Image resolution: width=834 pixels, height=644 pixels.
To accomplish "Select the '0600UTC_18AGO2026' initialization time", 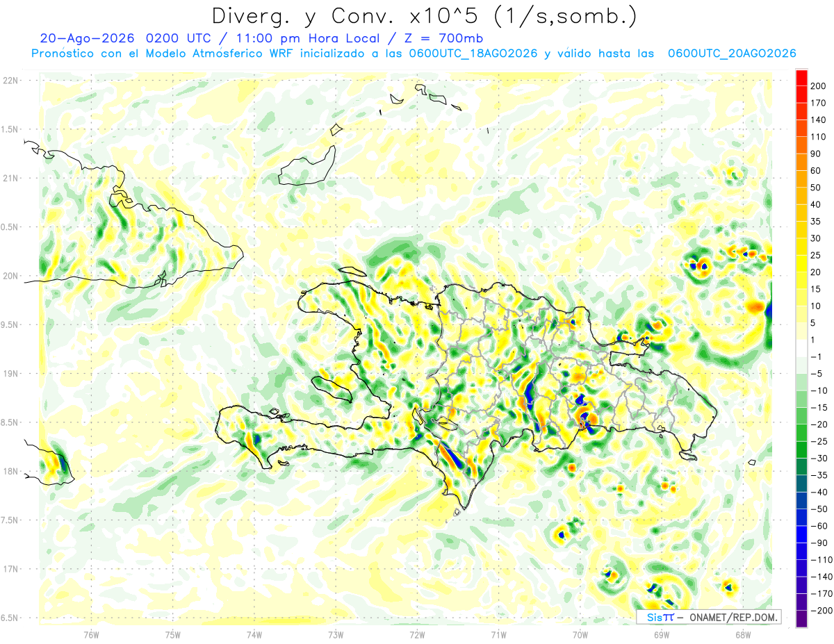I will [472, 53].
